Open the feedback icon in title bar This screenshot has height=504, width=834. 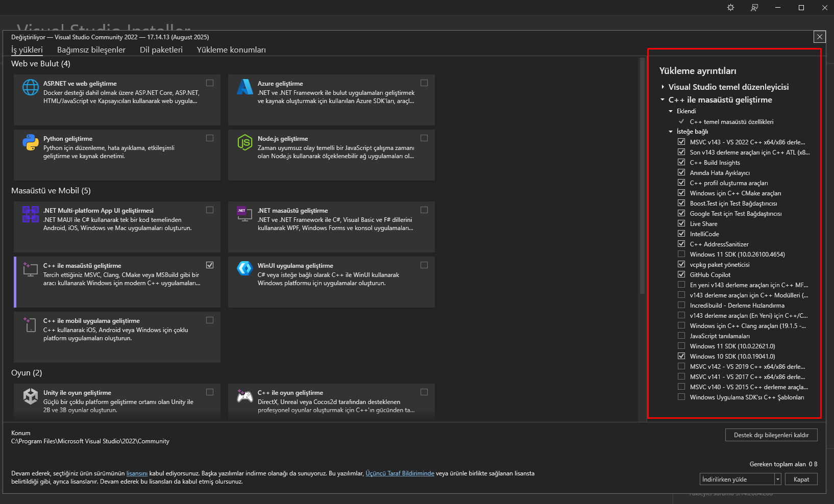click(x=754, y=8)
